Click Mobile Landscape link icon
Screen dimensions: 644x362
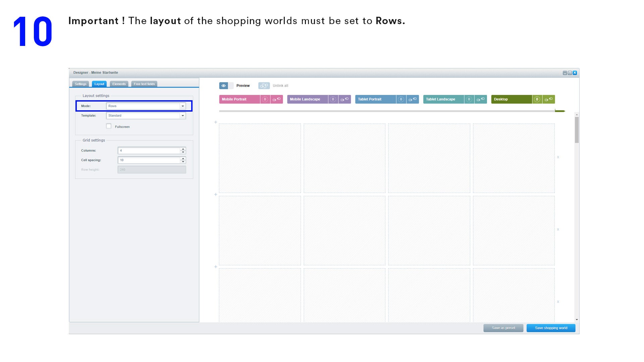(344, 99)
